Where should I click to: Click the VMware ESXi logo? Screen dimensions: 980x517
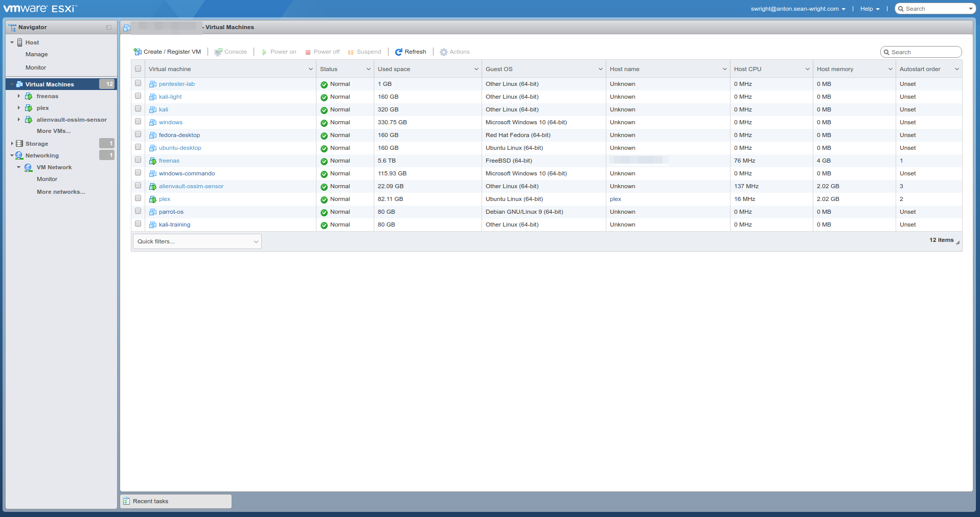(40, 8)
